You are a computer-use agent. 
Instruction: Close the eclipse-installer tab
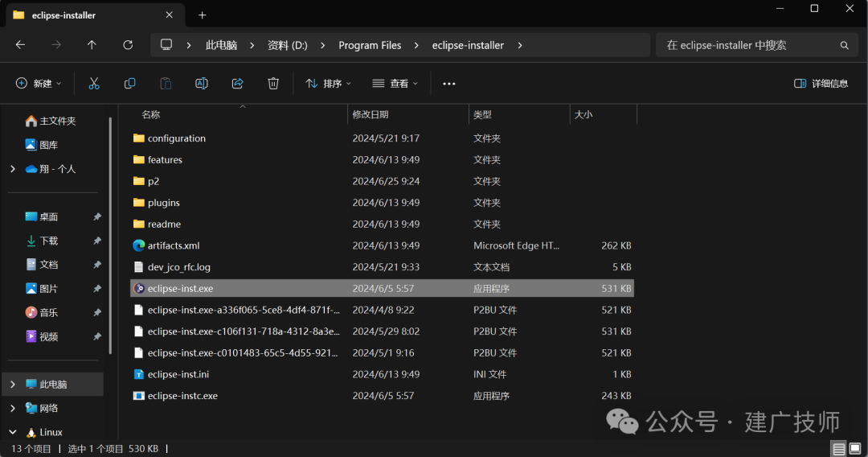click(170, 15)
